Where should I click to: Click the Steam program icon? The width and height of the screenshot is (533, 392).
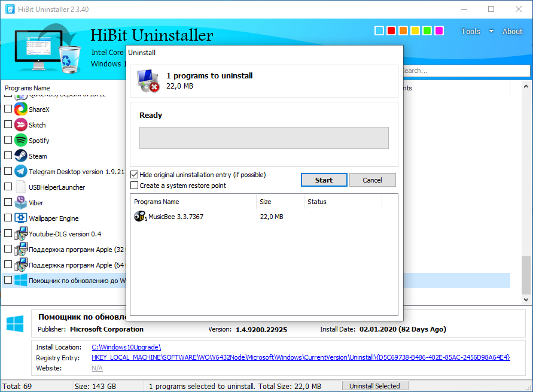[x=21, y=156]
